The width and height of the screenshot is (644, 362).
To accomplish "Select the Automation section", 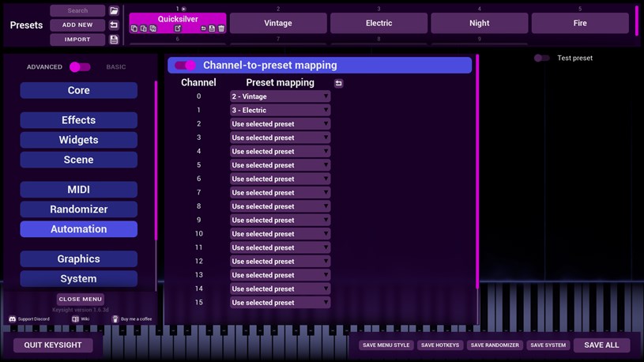I will tap(78, 229).
